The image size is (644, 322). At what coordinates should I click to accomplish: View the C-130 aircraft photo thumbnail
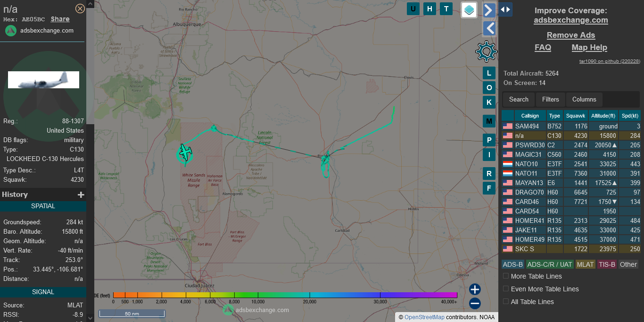click(43, 80)
